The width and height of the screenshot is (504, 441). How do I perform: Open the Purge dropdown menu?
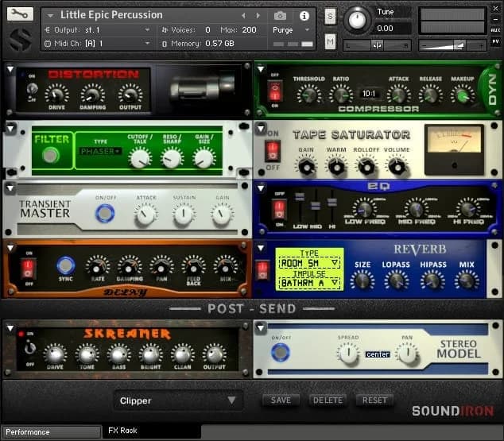point(291,30)
